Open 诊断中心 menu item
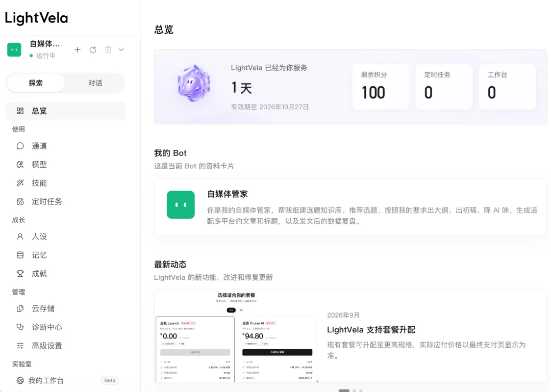551x392 pixels. 66,327
